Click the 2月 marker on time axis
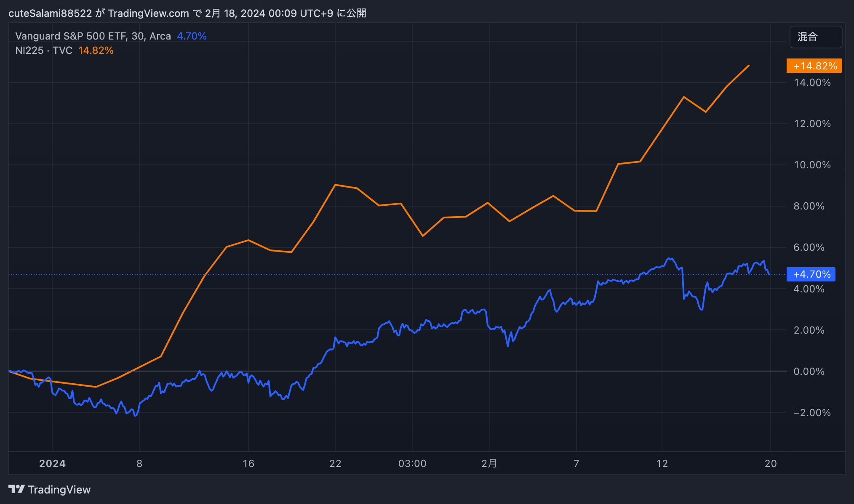The height and width of the screenshot is (504, 854). coord(489,464)
